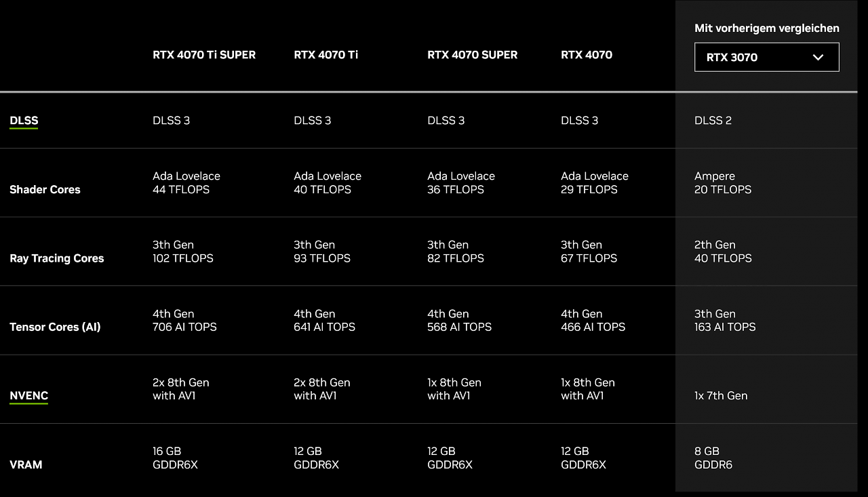Click the 16 GB GDDR6X cell

(175, 458)
